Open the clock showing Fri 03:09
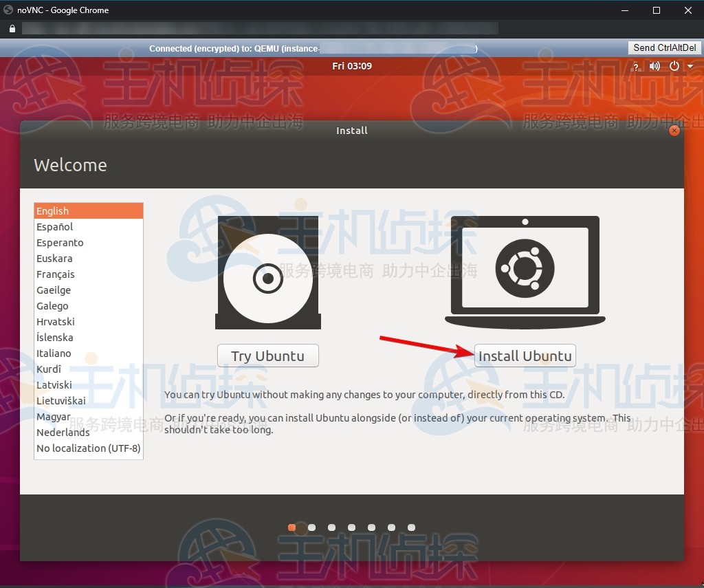Screen dimensions: 704x588 (352, 66)
